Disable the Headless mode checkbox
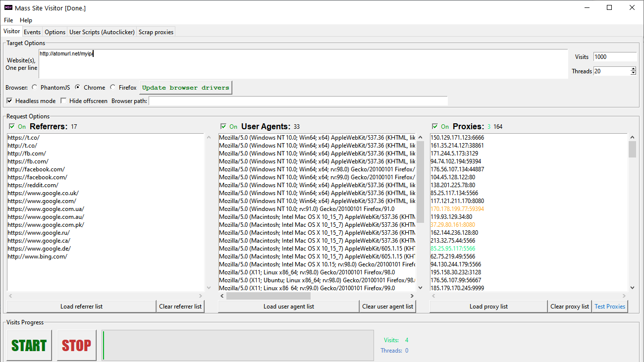This screenshot has height=362, width=644. (9, 101)
